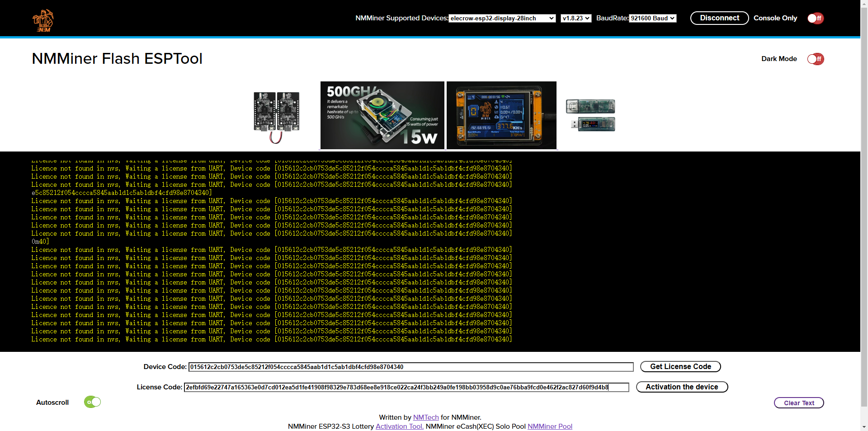868x431 pixels.
Task: Follow the Activation Tool link
Action: click(x=400, y=426)
